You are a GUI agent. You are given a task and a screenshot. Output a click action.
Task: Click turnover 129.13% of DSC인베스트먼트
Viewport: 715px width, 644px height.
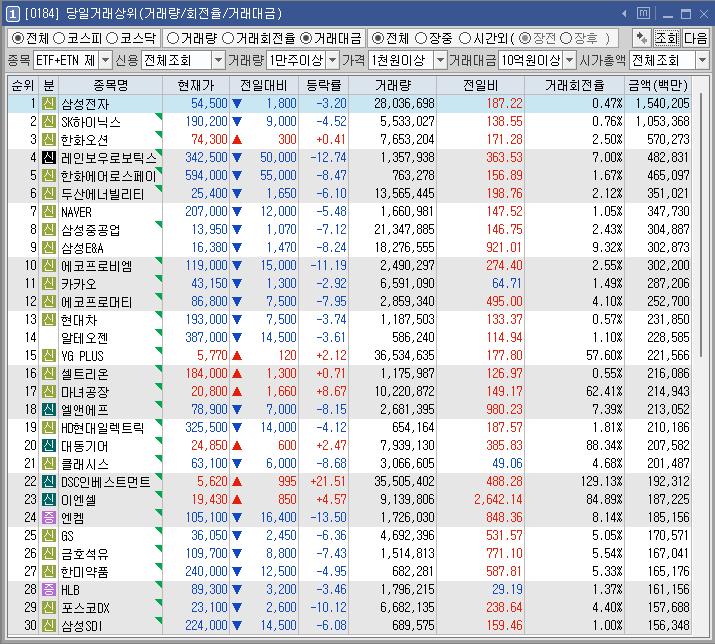click(x=600, y=481)
